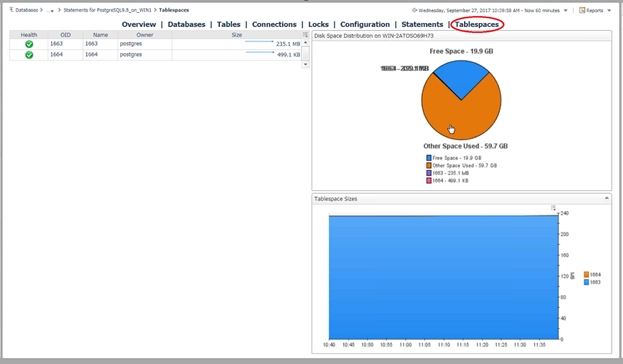The image size is (623, 364).
Task: Open the time range dropdown arrow
Action: (566, 11)
